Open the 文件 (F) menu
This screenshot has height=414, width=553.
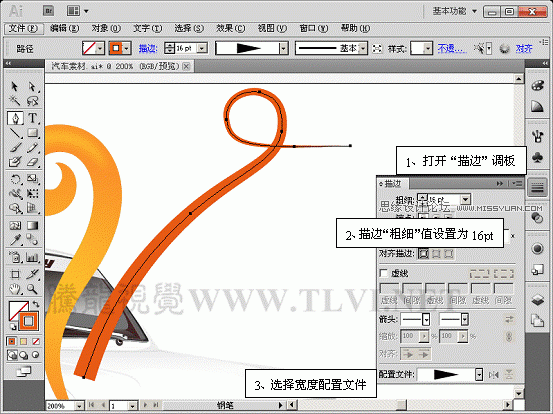point(24,29)
